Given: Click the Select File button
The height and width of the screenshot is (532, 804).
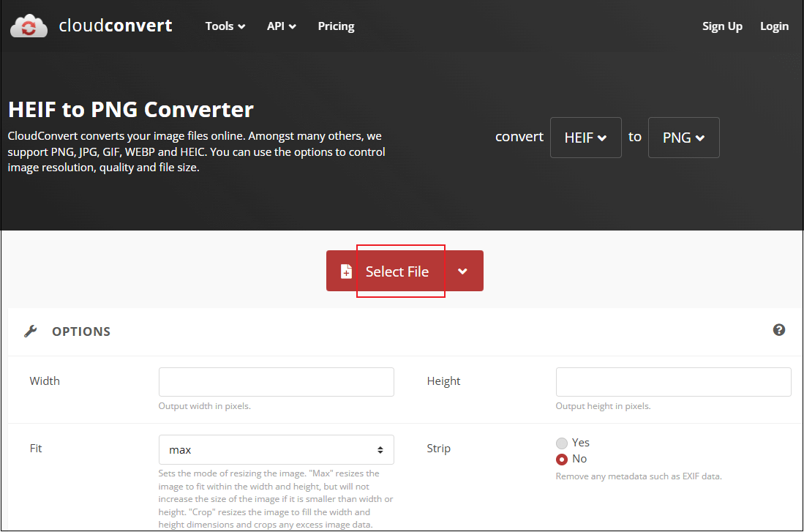Looking at the screenshot, I should [x=397, y=271].
